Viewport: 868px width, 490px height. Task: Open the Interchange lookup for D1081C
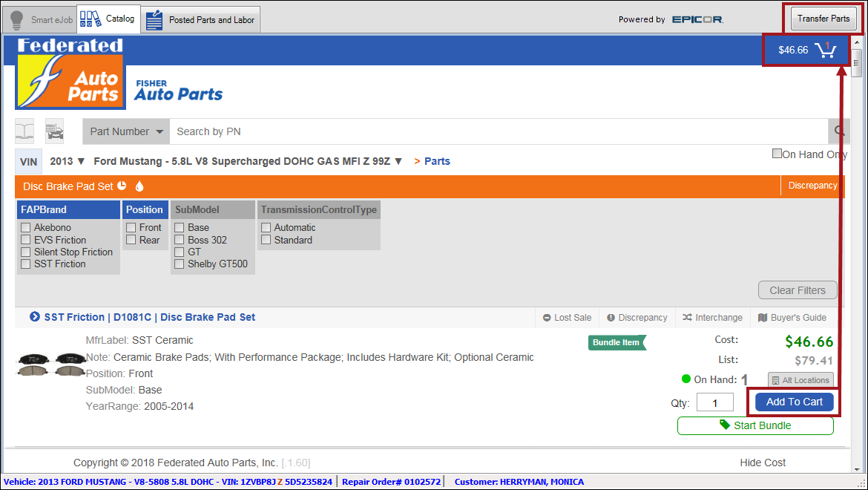pos(712,317)
